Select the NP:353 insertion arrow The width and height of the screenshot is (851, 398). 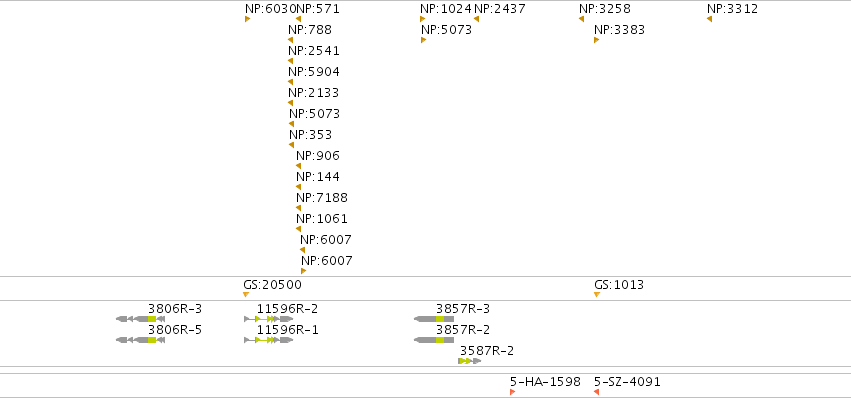(291, 145)
